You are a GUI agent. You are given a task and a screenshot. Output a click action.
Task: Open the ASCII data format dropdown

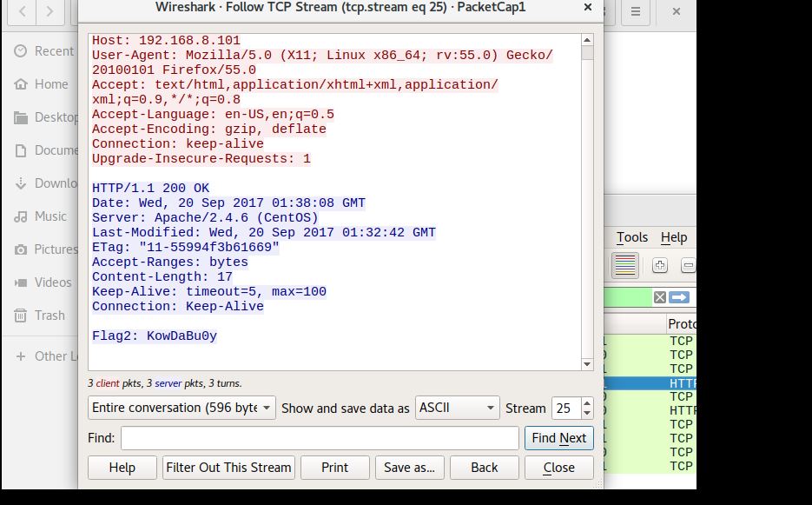pos(458,408)
